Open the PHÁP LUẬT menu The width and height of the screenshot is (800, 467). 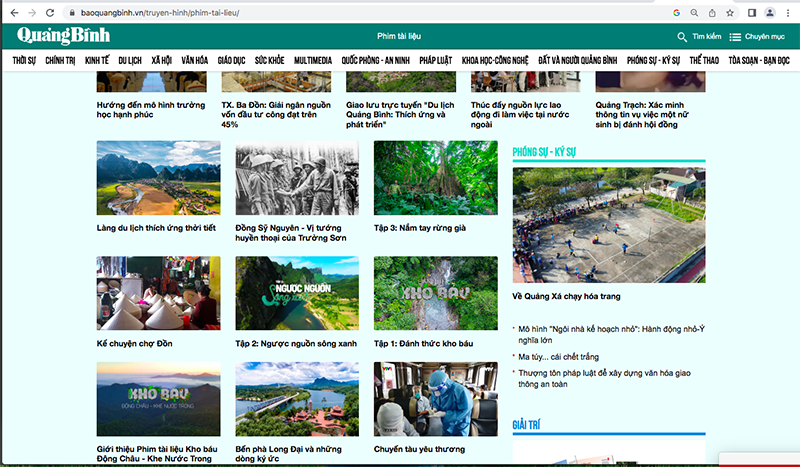pos(436,60)
